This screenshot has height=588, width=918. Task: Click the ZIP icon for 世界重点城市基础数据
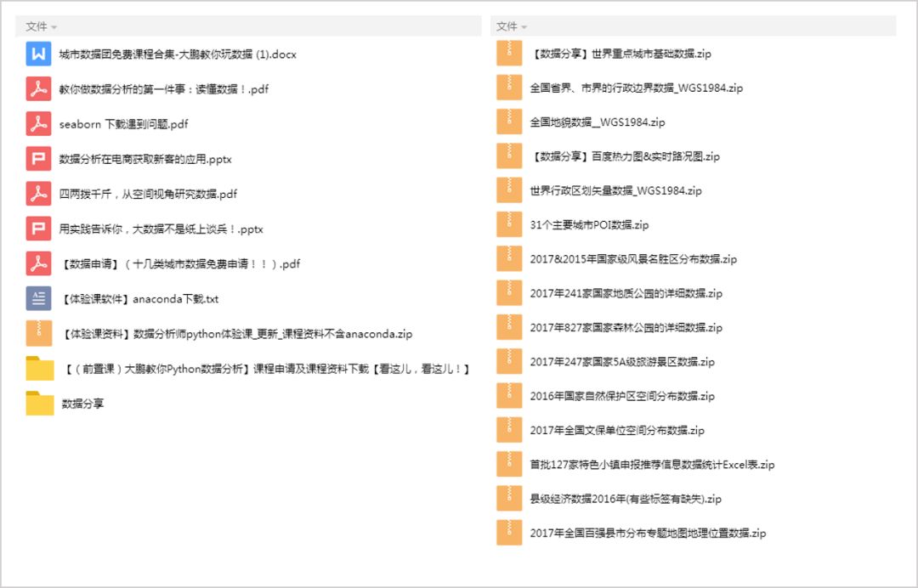510,53
